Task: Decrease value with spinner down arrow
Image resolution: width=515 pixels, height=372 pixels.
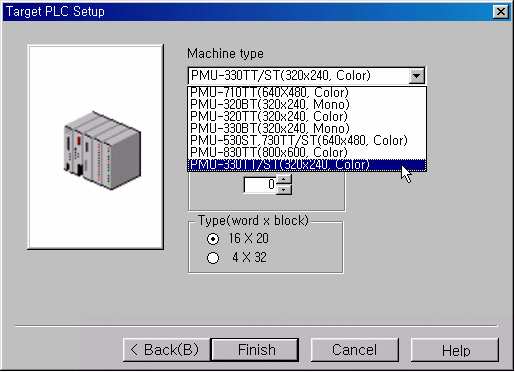Action: point(284,189)
